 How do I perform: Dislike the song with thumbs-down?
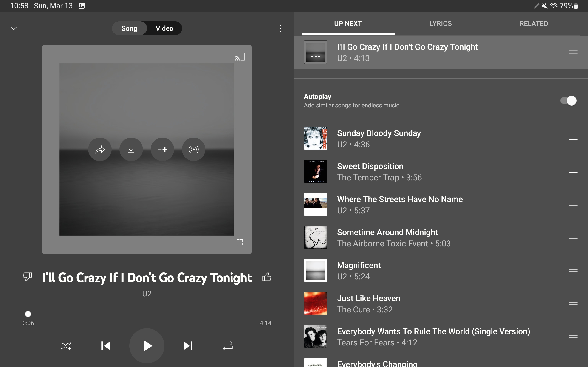tap(28, 277)
